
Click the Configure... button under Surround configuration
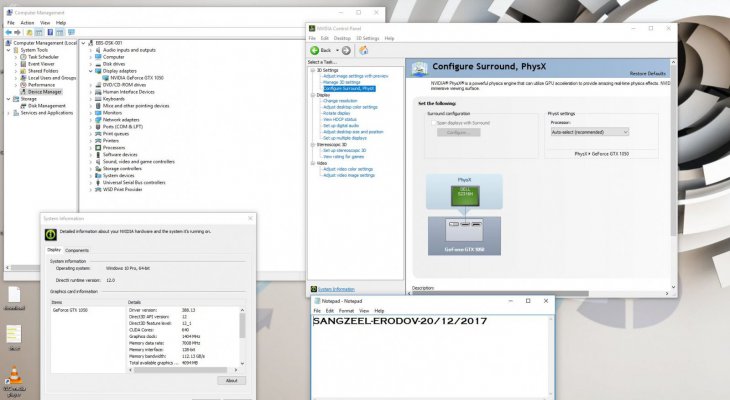click(458, 132)
